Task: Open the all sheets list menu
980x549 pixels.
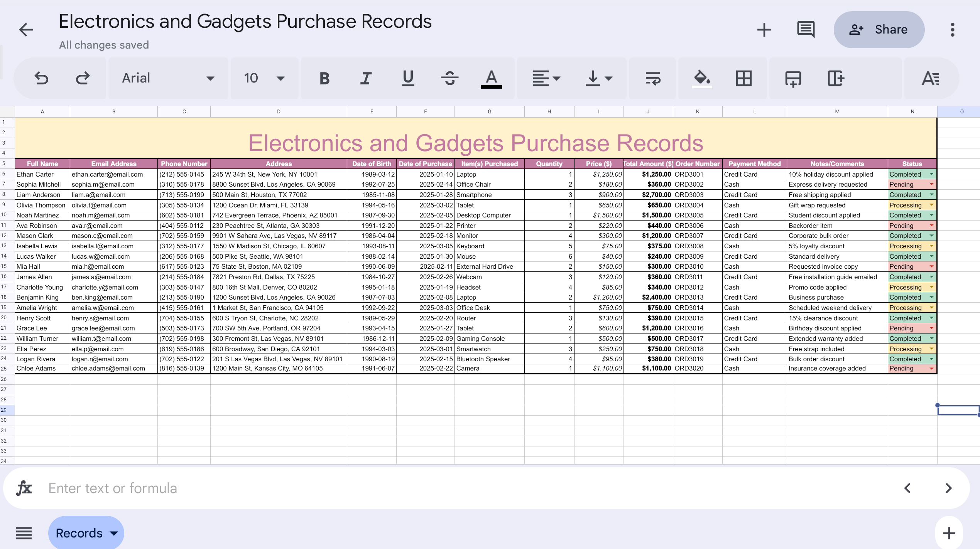Action: tap(24, 533)
